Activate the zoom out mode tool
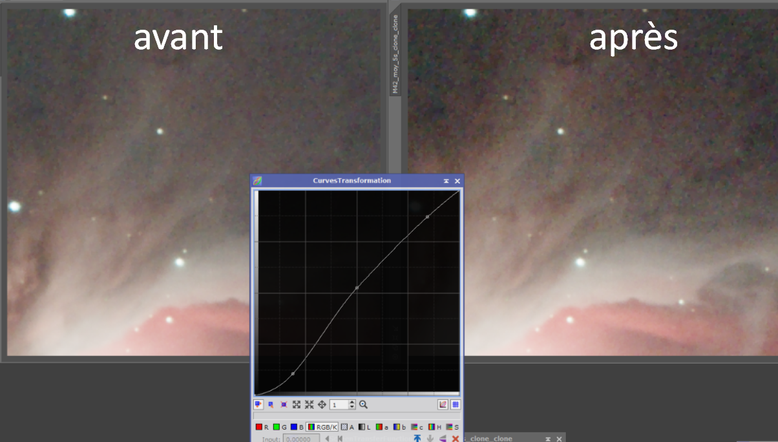 [309, 404]
